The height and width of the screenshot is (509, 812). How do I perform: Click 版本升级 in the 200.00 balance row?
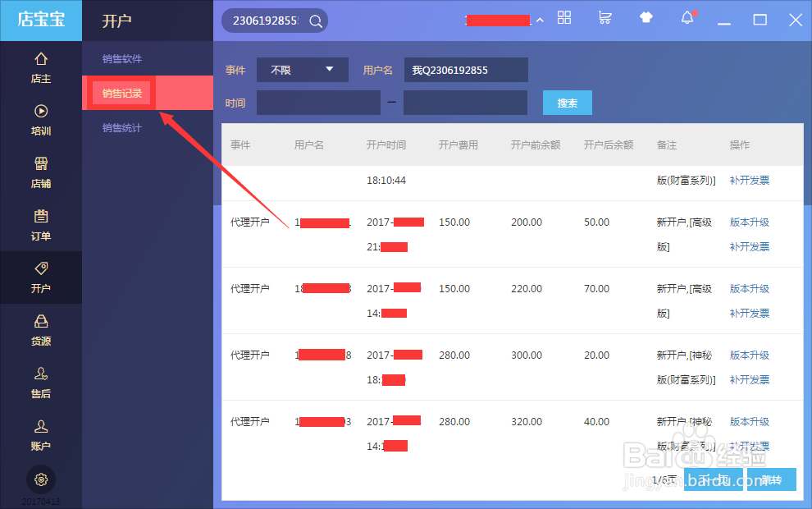750,222
